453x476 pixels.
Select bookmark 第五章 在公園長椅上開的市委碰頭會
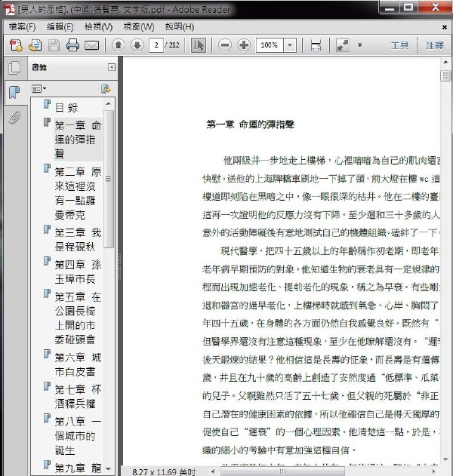(78, 318)
